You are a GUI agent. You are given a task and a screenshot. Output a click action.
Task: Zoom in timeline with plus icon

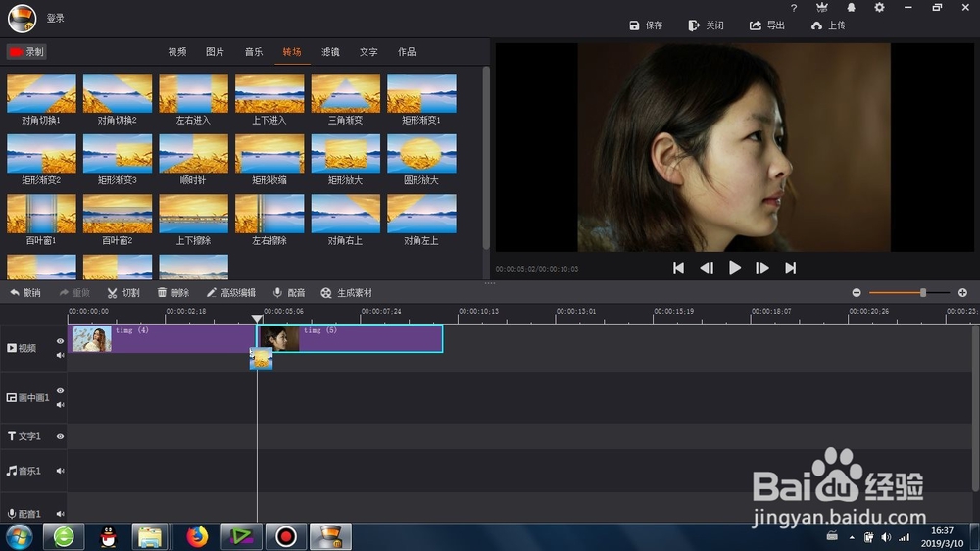[x=962, y=293]
